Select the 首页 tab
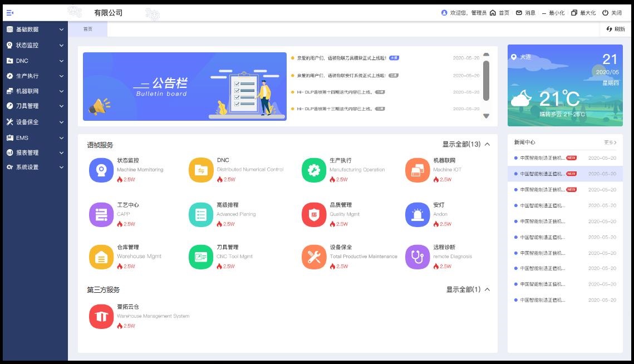 (88, 29)
